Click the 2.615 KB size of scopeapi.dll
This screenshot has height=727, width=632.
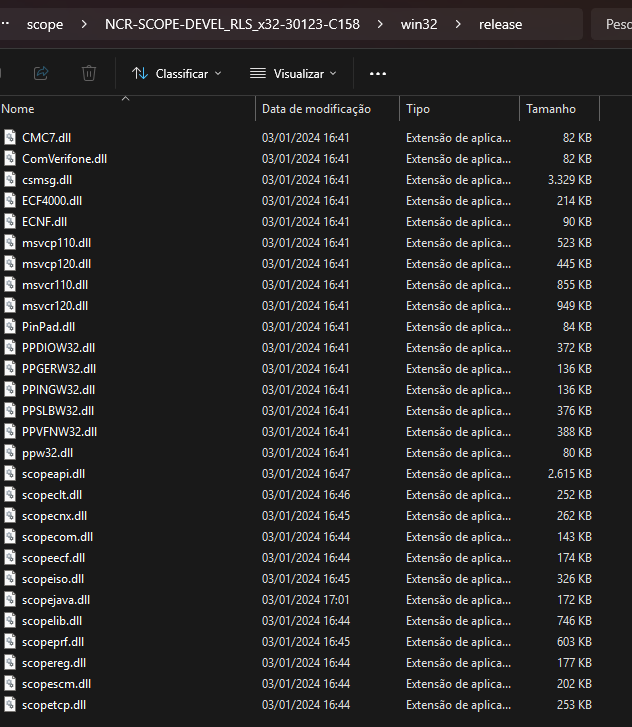(570, 474)
